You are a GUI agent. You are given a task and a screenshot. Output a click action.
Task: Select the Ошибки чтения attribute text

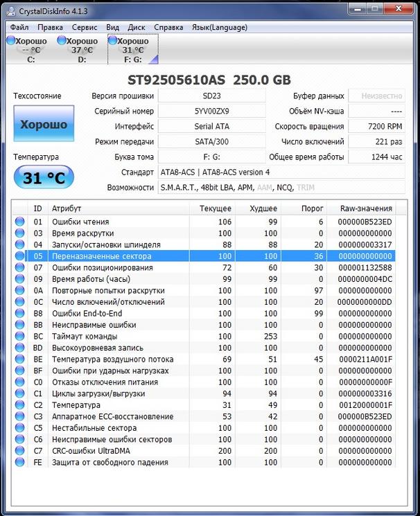(x=80, y=222)
